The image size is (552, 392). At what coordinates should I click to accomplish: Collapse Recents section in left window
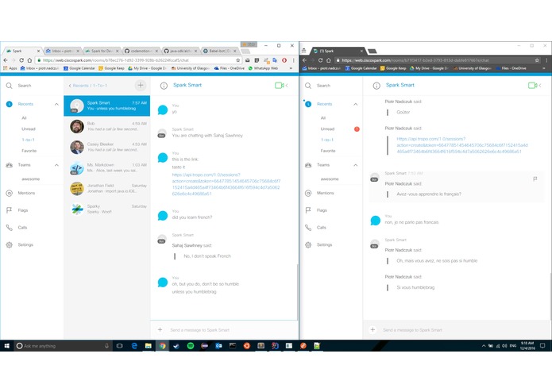click(x=56, y=104)
